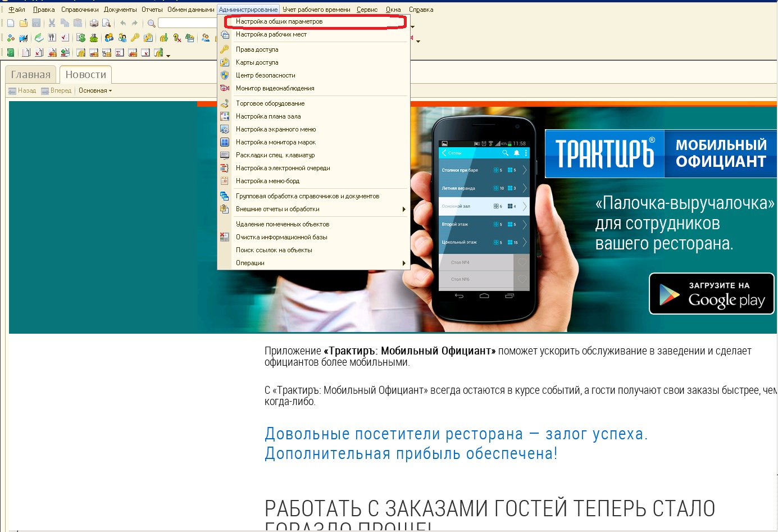Select Настройка рабочих мест
This screenshot has height=532, width=778.
(313, 34)
